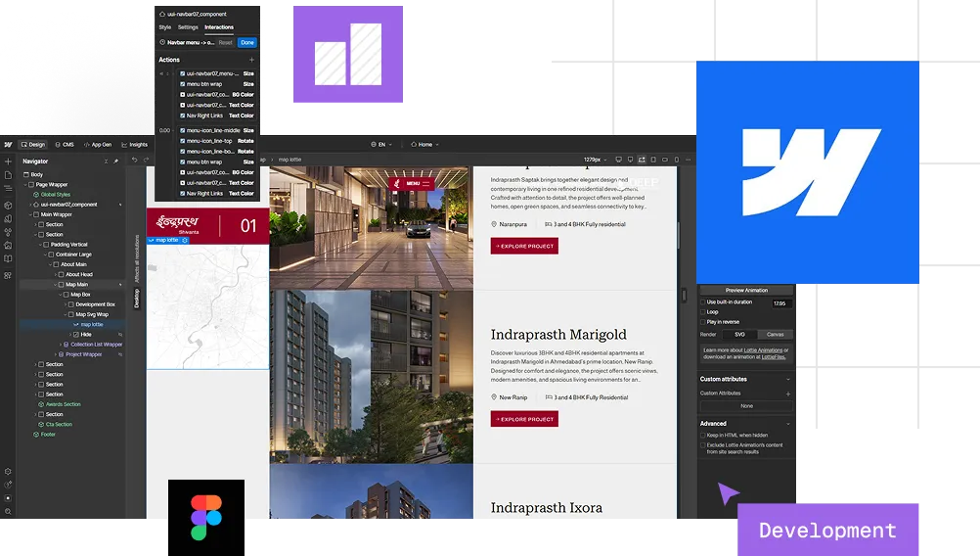Select the mobile landscape breakpoint icon
Image resolution: width=980 pixels, height=556 pixels.
click(665, 160)
